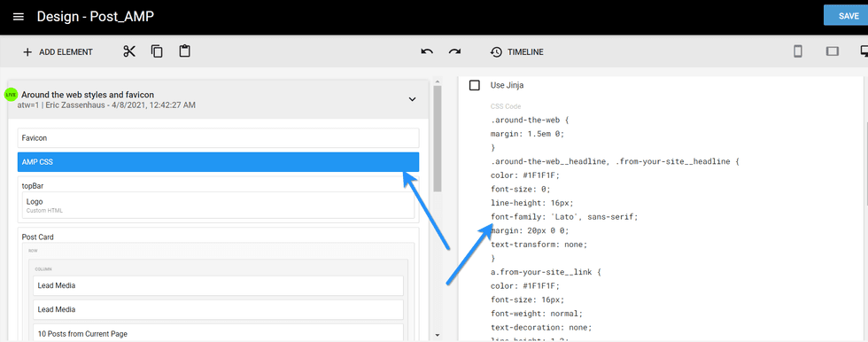Switch to desktop preview

click(x=864, y=51)
